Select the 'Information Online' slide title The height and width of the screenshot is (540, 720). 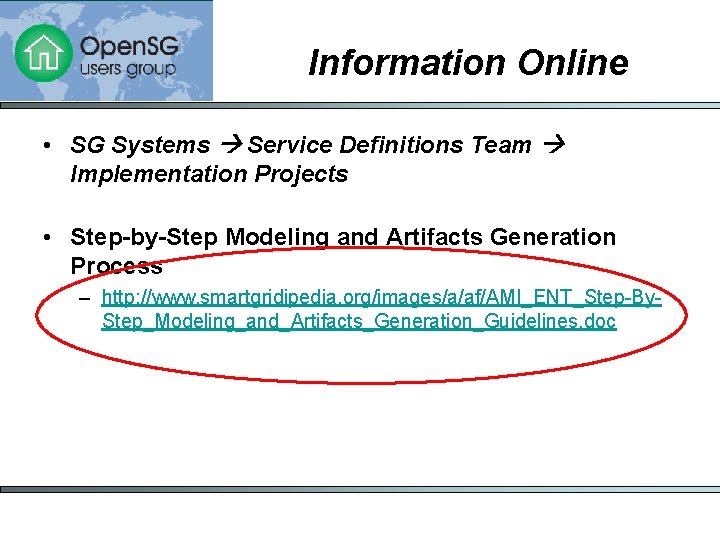pyautogui.click(x=468, y=62)
